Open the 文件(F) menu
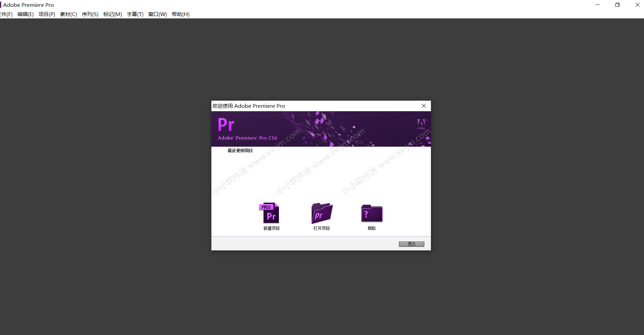The height and width of the screenshot is (335, 644). tap(6, 14)
